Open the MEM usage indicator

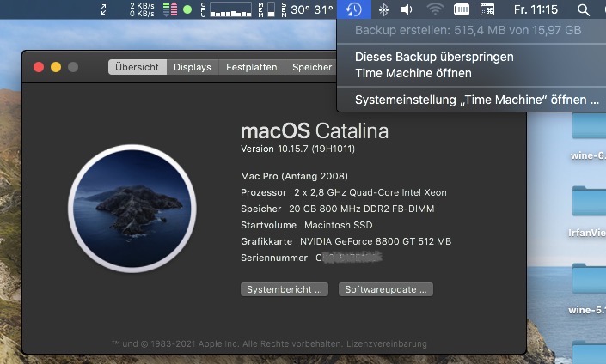266,9
